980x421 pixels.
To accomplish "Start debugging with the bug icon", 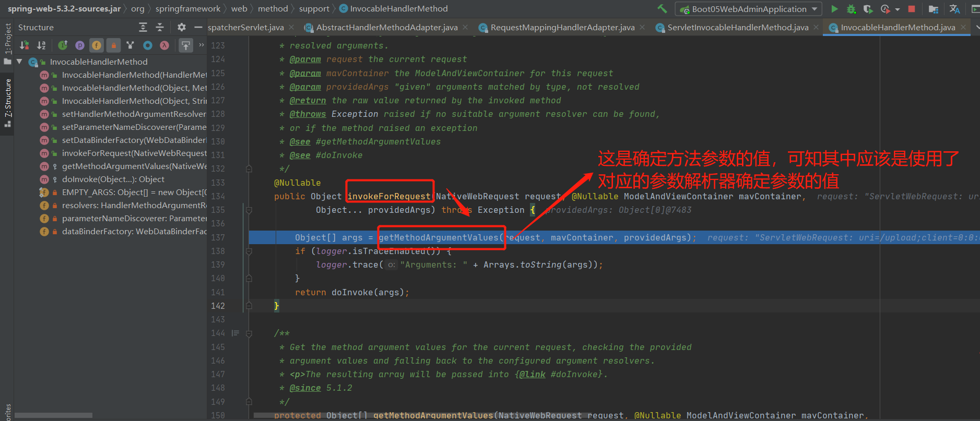I will [x=851, y=9].
